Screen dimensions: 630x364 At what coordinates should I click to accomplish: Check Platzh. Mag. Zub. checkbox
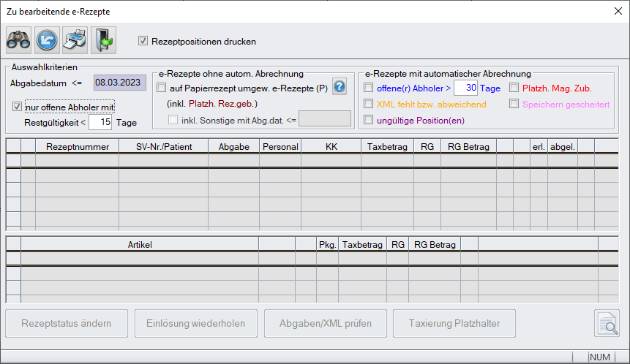click(514, 88)
